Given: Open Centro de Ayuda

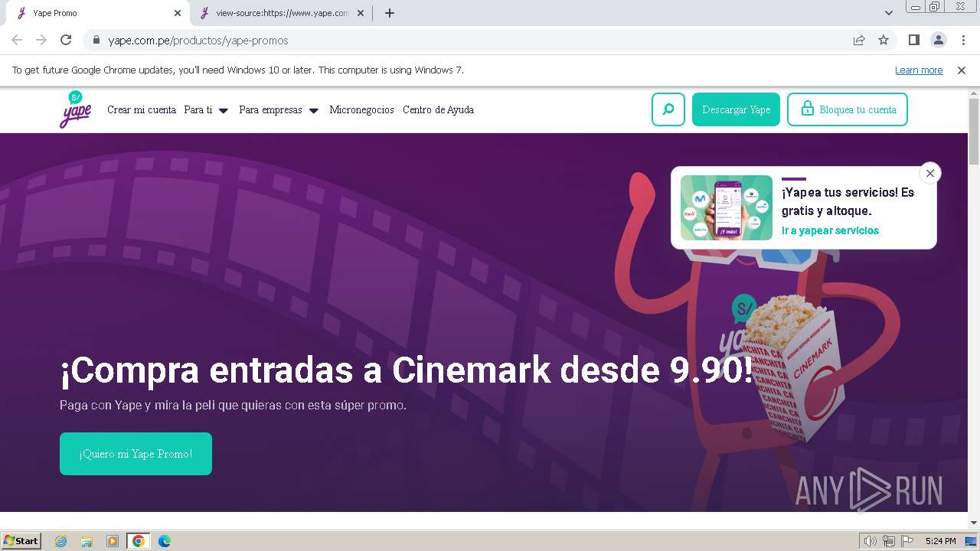Looking at the screenshot, I should coord(438,109).
